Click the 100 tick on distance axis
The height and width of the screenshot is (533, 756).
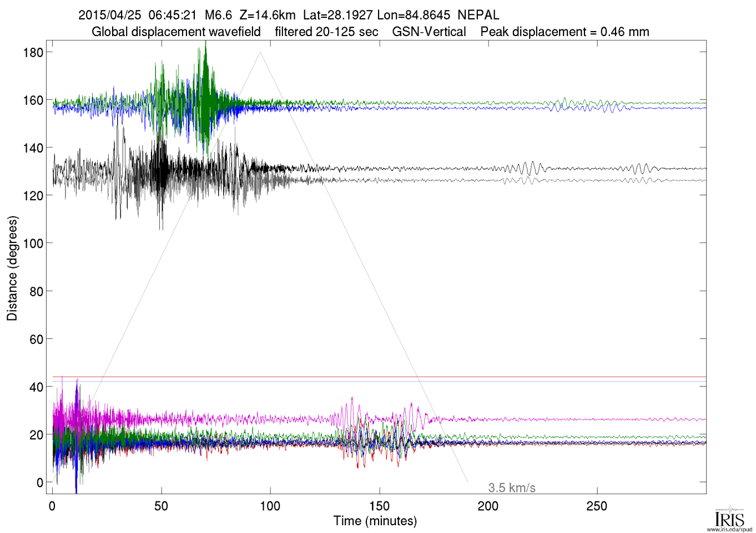[x=33, y=243]
